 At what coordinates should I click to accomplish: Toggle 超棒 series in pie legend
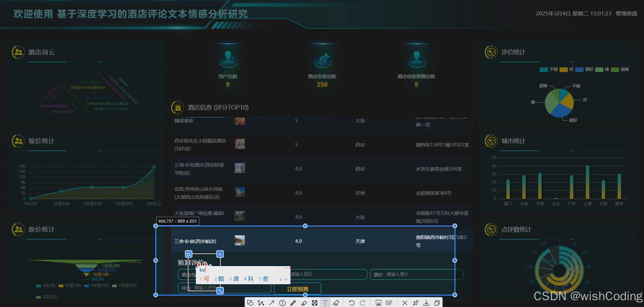click(620, 69)
